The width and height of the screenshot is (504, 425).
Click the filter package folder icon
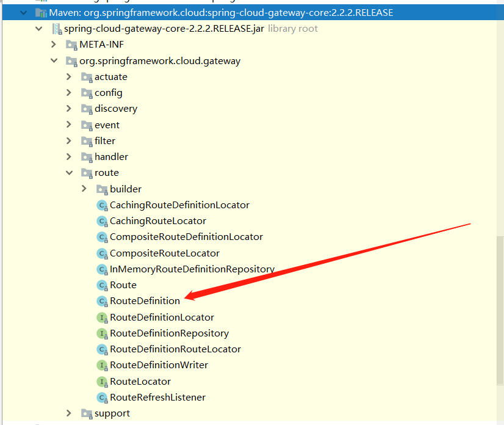tap(87, 141)
